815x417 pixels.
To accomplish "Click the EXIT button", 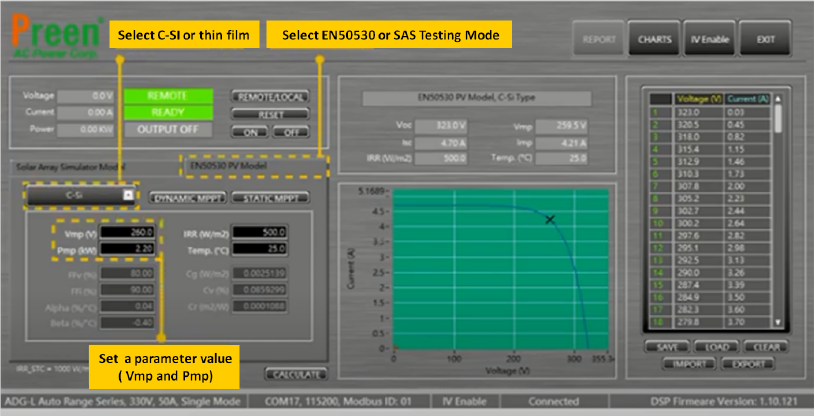I will pos(765,39).
